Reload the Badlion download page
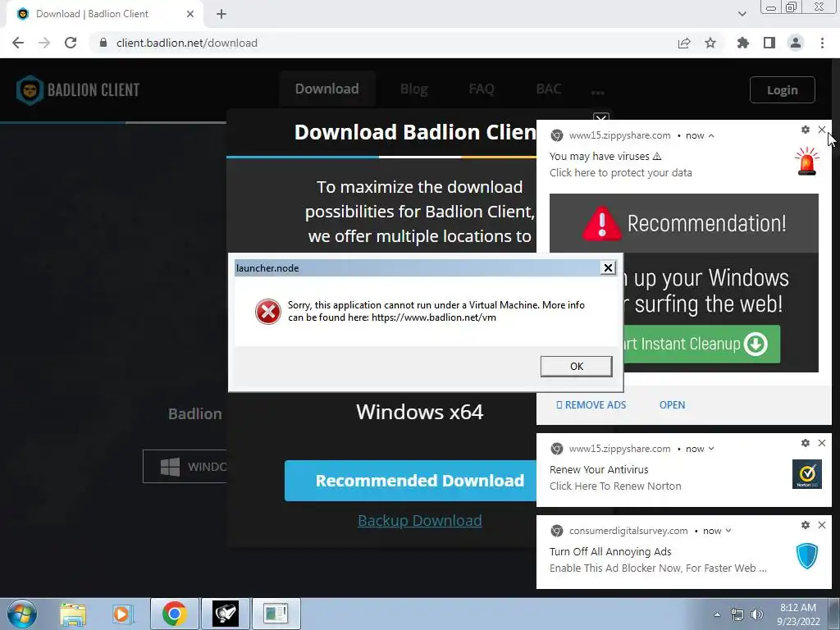 click(x=71, y=43)
